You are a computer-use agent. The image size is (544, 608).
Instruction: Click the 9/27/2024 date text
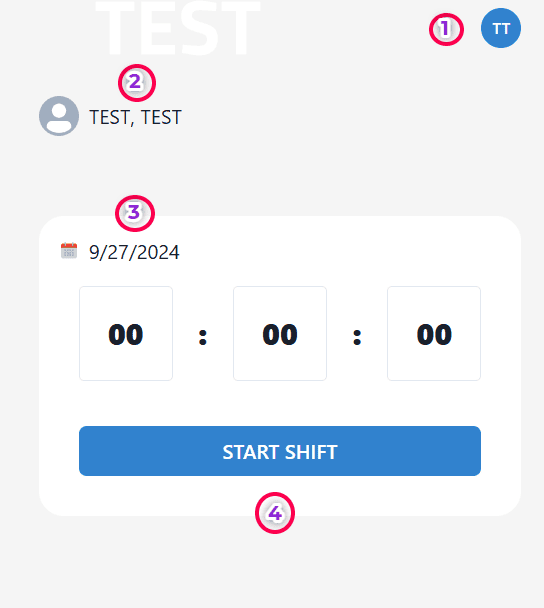(x=134, y=252)
